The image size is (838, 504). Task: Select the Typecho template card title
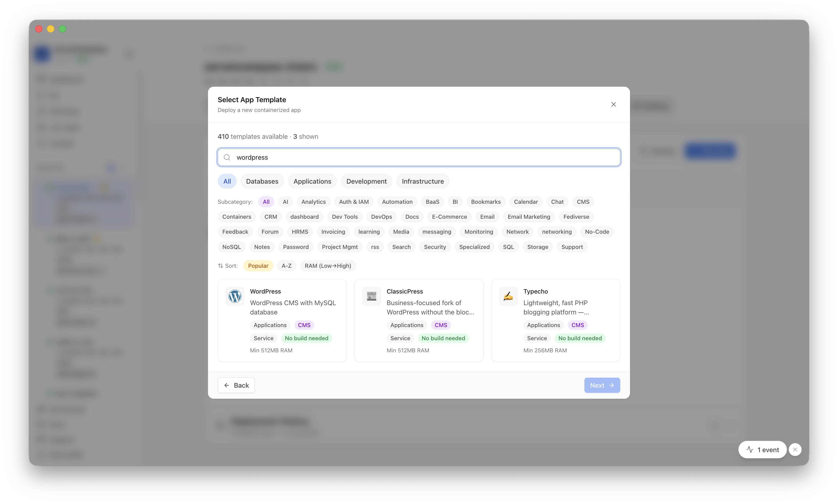tap(535, 291)
